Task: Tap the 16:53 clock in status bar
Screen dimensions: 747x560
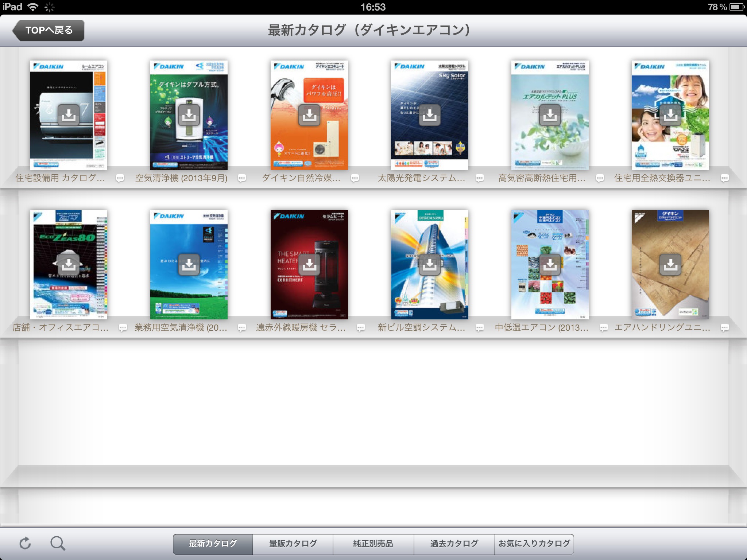Action: [373, 7]
